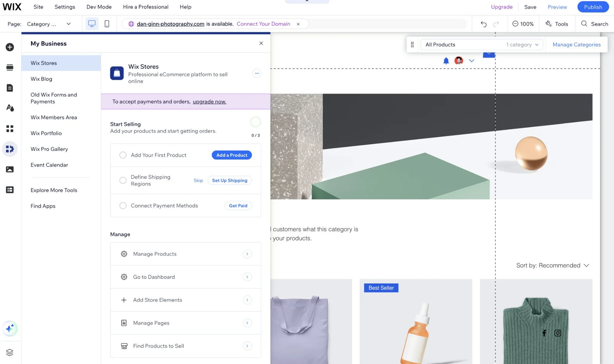Click the Get Paid button
The height and width of the screenshot is (364, 614).
[238, 206]
